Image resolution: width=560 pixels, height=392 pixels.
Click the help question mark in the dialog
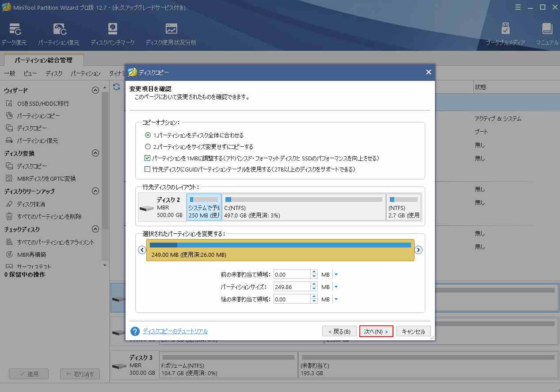(134, 331)
